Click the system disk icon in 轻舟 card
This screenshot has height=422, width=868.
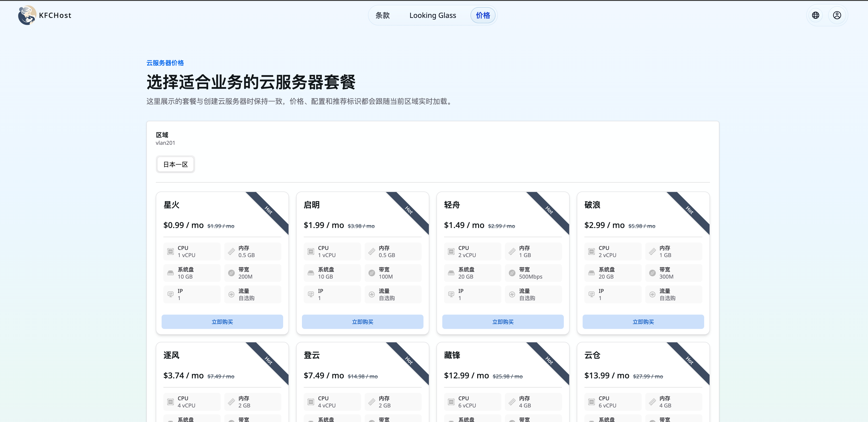point(451,273)
